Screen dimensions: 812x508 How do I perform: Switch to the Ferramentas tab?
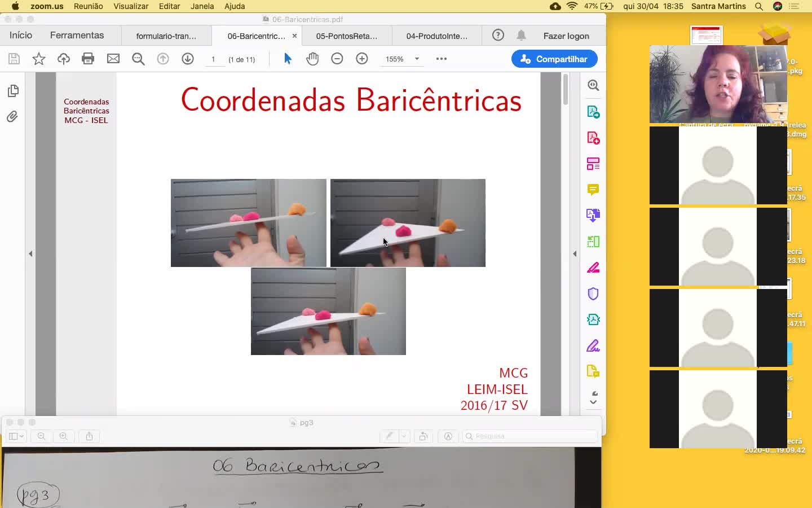(x=77, y=35)
